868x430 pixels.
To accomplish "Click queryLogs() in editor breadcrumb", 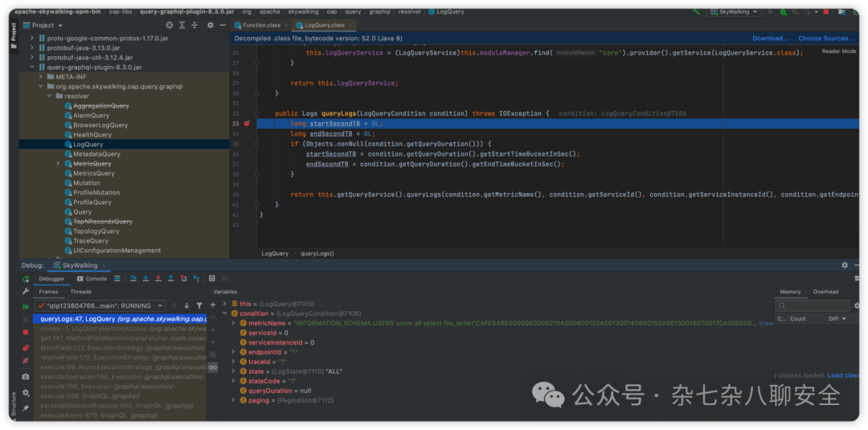I will coord(317,253).
